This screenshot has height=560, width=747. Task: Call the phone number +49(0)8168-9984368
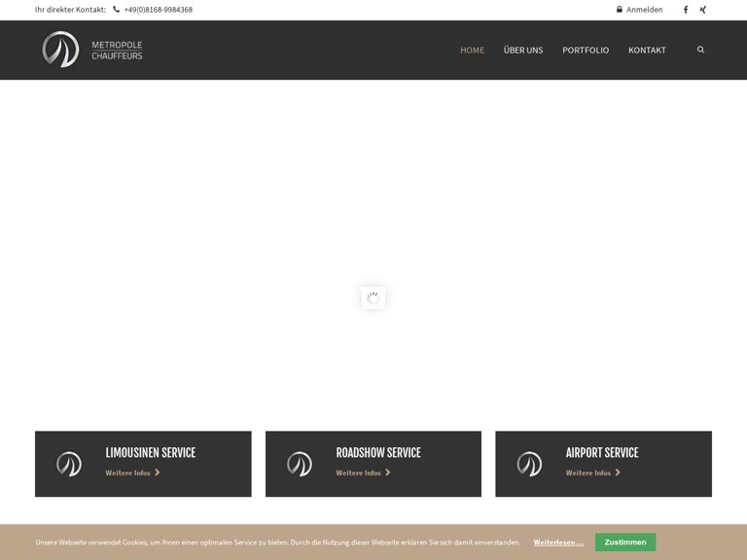click(158, 10)
